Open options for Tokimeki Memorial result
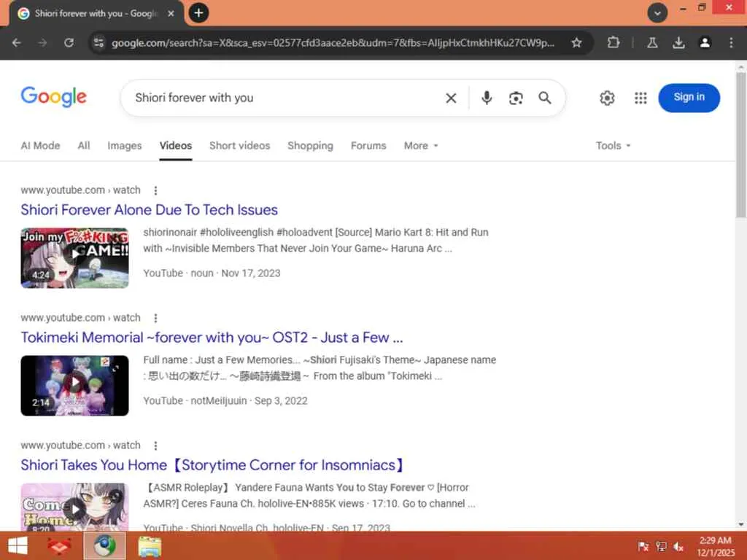The width and height of the screenshot is (747, 560). coord(155,318)
